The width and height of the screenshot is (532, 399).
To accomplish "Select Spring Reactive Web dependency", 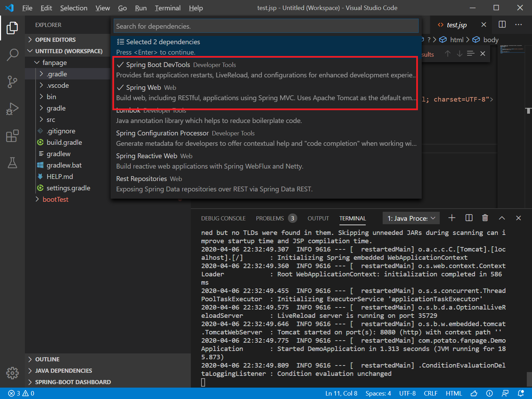I will pyautogui.click(x=266, y=161).
